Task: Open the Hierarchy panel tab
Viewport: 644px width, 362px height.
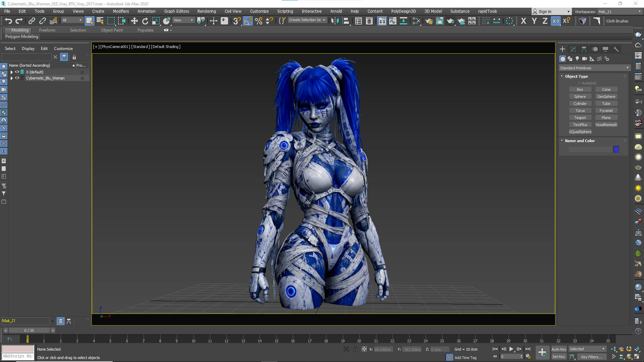Action: [x=584, y=49]
